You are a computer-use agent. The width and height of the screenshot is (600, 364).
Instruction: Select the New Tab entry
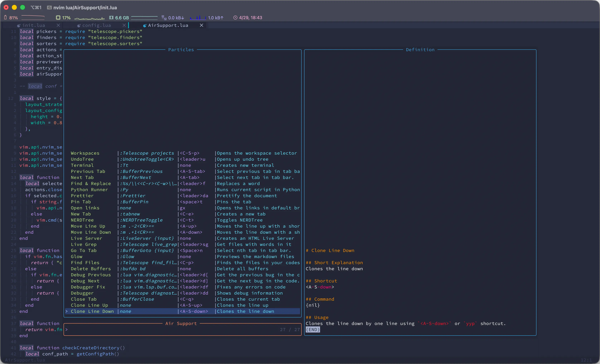point(182,214)
